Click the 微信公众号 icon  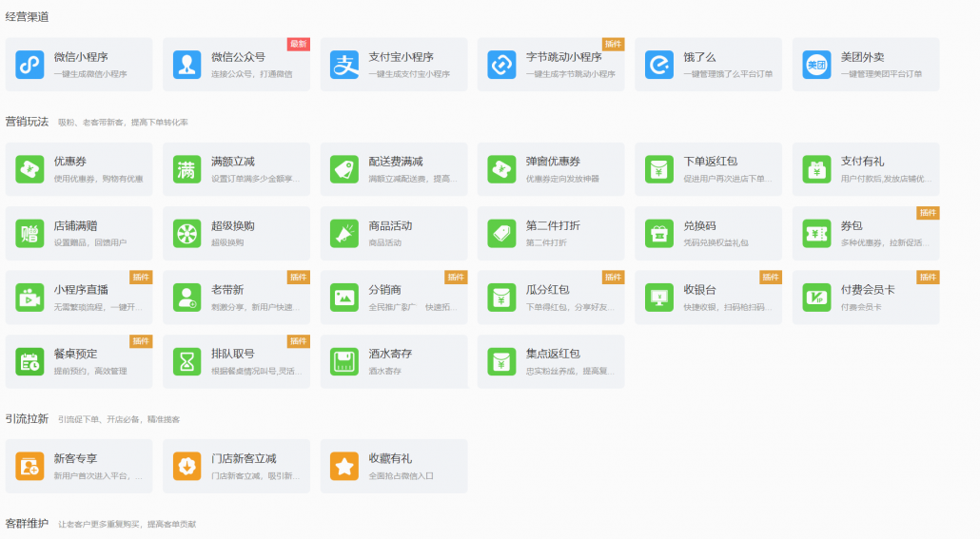[x=187, y=65]
